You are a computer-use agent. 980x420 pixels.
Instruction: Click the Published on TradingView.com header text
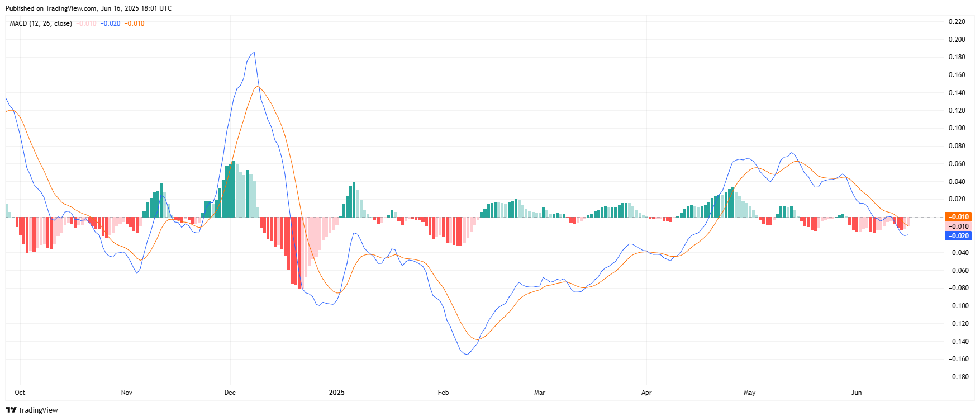tap(88, 8)
